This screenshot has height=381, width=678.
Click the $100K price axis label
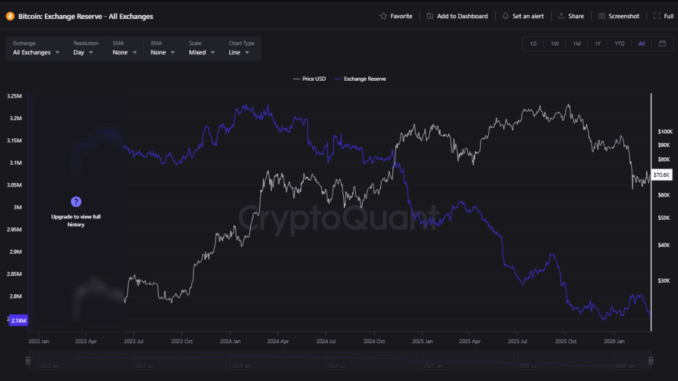[x=665, y=131]
